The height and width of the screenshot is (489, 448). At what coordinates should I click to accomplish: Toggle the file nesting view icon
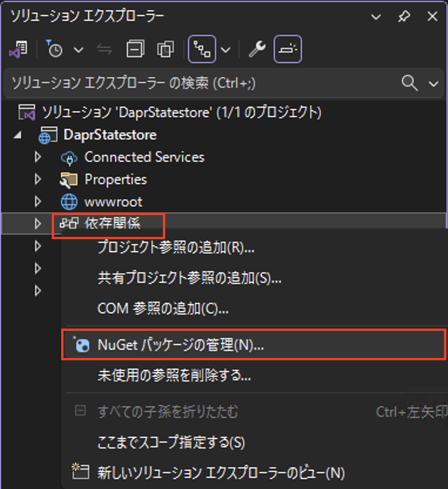pos(202,49)
